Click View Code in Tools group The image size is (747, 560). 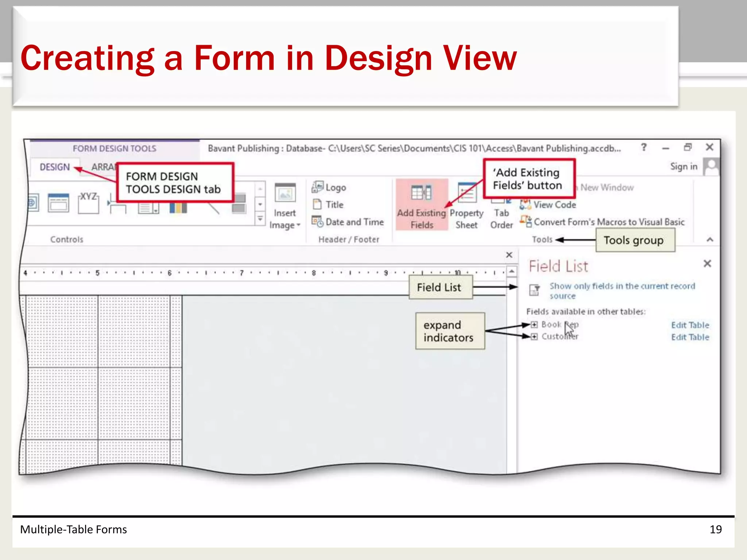pyautogui.click(x=548, y=205)
